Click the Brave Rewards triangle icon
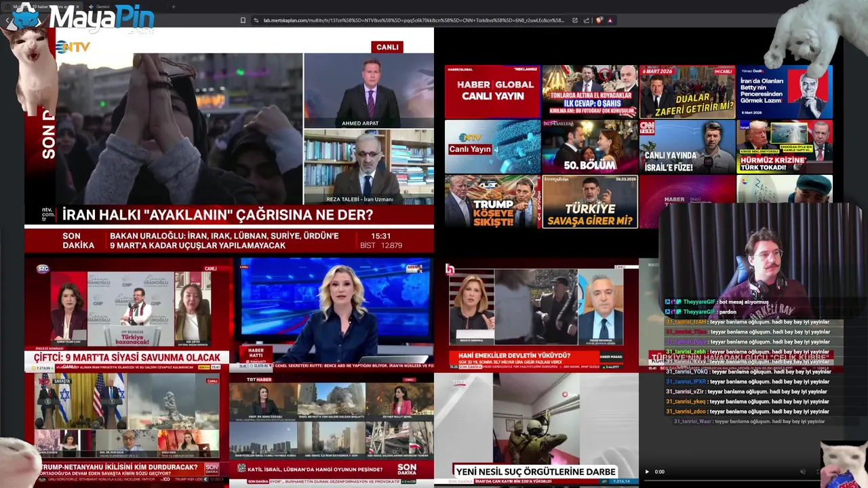868x488 pixels. tap(610, 20)
